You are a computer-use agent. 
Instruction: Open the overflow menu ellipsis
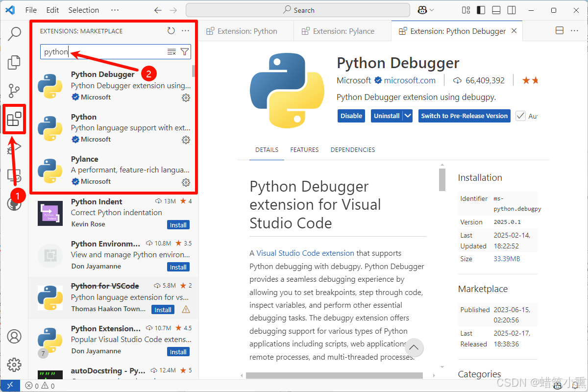point(115,10)
